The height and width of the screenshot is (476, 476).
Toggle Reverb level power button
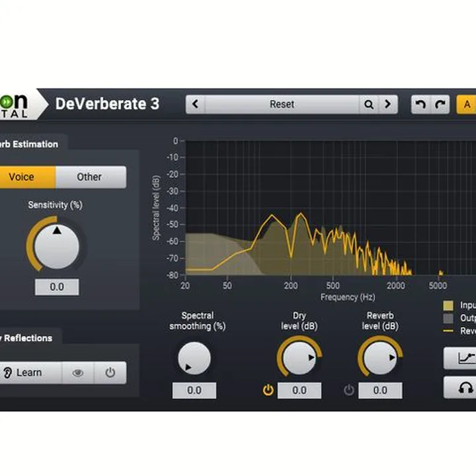pyautogui.click(x=349, y=390)
